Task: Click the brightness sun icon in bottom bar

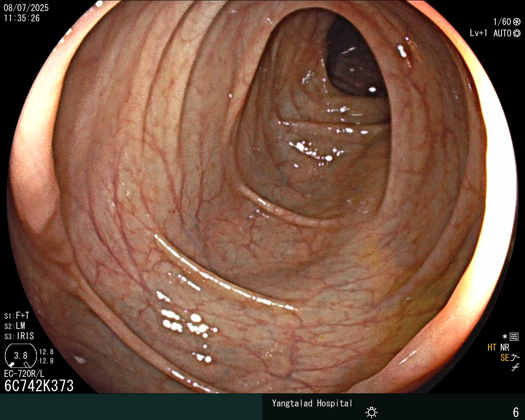Action: (372, 412)
